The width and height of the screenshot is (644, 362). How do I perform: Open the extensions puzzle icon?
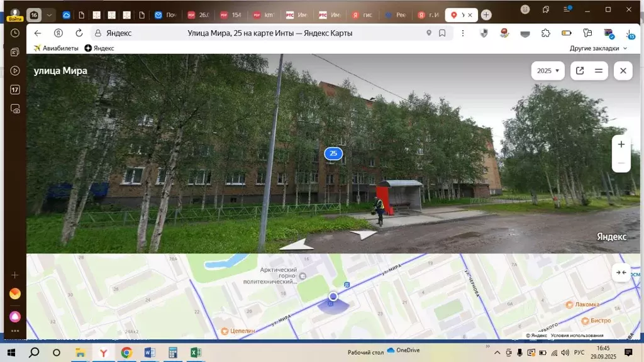[546, 33]
